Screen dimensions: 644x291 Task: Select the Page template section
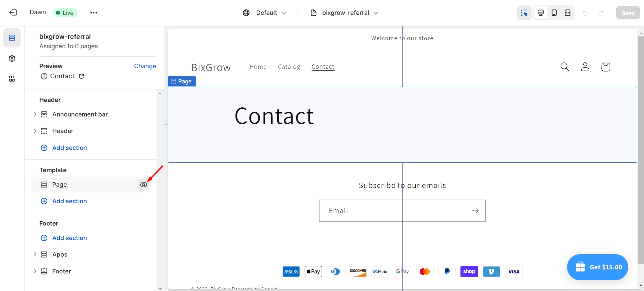[x=90, y=185]
